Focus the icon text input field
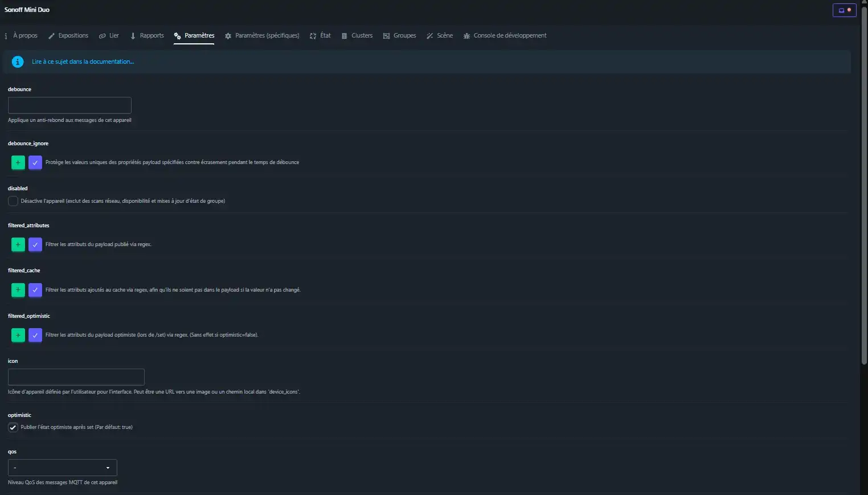The width and height of the screenshot is (868, 495). pos(76,377)
